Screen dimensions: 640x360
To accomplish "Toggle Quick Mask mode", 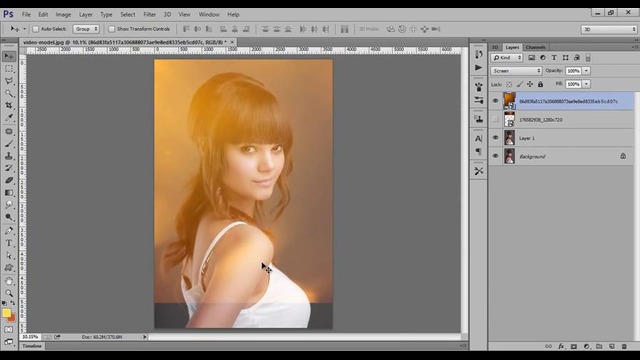I will click(9, 329).
